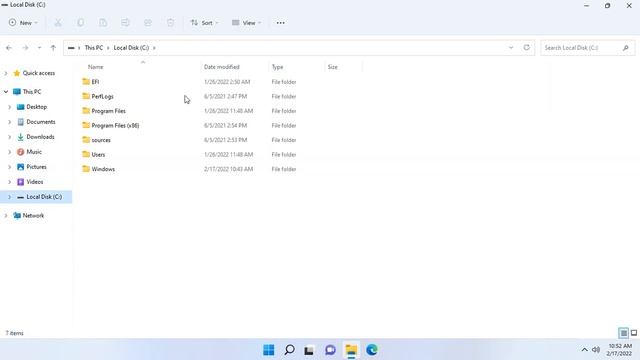Select the EFI folder icon

[x=86, y=82]
